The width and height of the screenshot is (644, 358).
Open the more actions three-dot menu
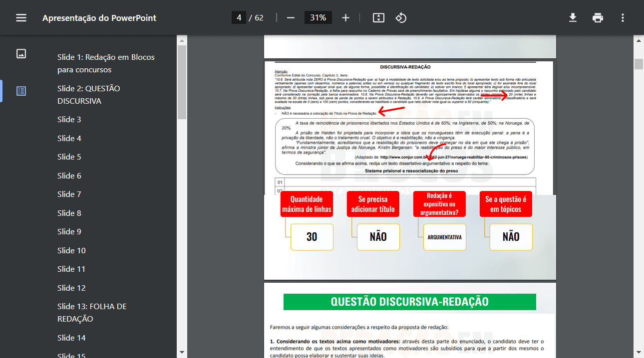(623, 18)
